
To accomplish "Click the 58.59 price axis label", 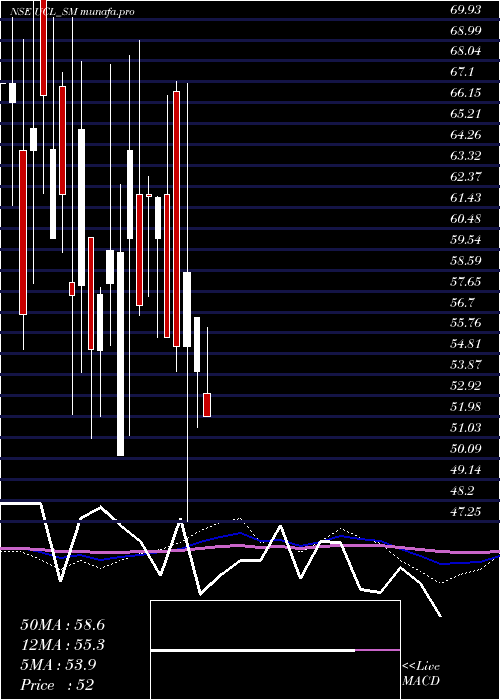I will click(466, 261).
